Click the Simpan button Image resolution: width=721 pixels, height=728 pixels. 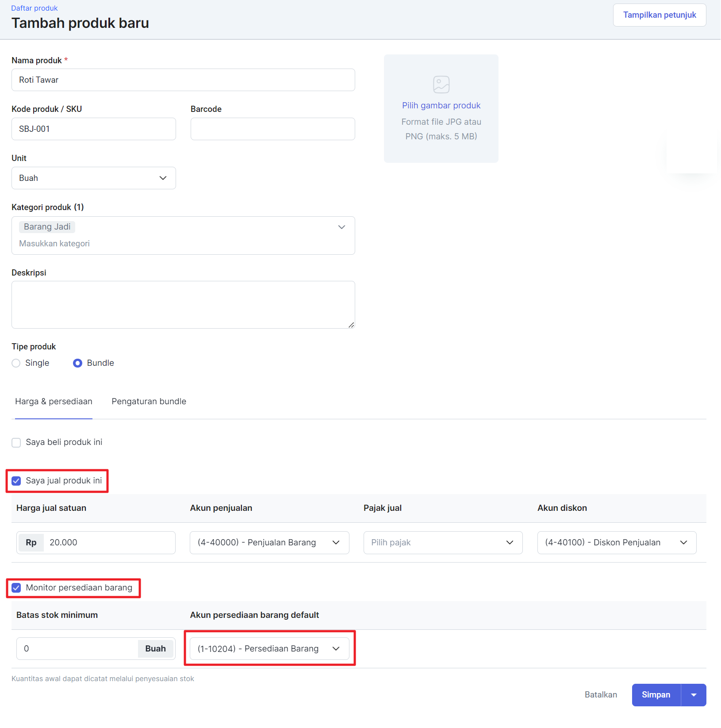click(x=656, y=695)
